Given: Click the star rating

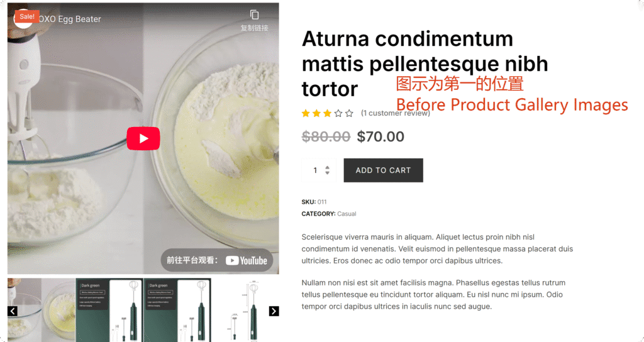Looking at the screenshot, I should (x=327, y=113).
